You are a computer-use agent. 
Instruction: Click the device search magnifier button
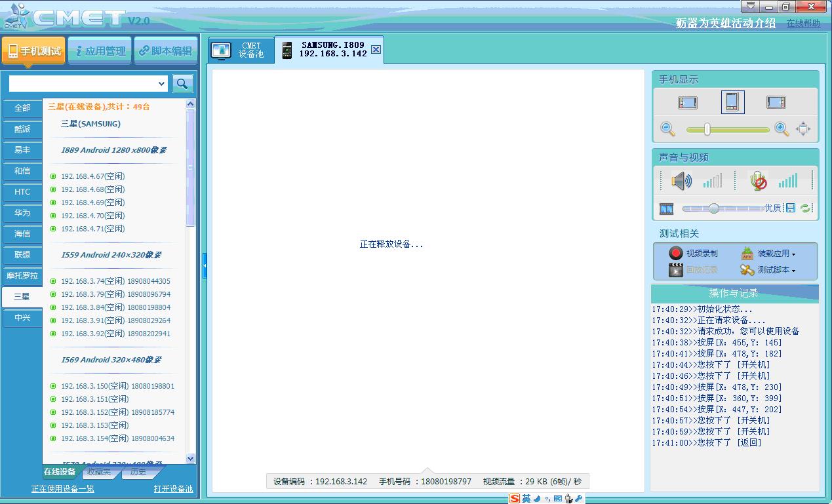point(182,83)
